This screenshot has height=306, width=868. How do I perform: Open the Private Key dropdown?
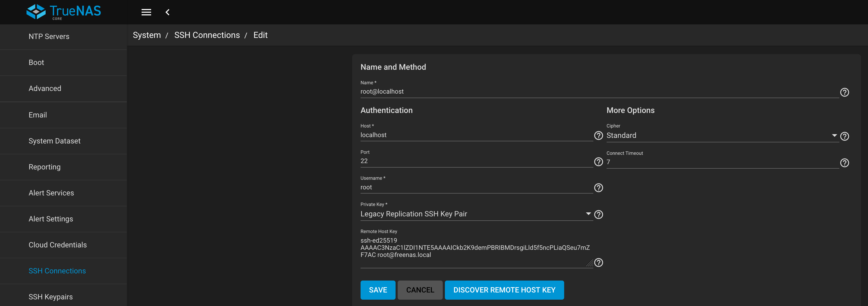pyautogui.click(x=475, y=214)
